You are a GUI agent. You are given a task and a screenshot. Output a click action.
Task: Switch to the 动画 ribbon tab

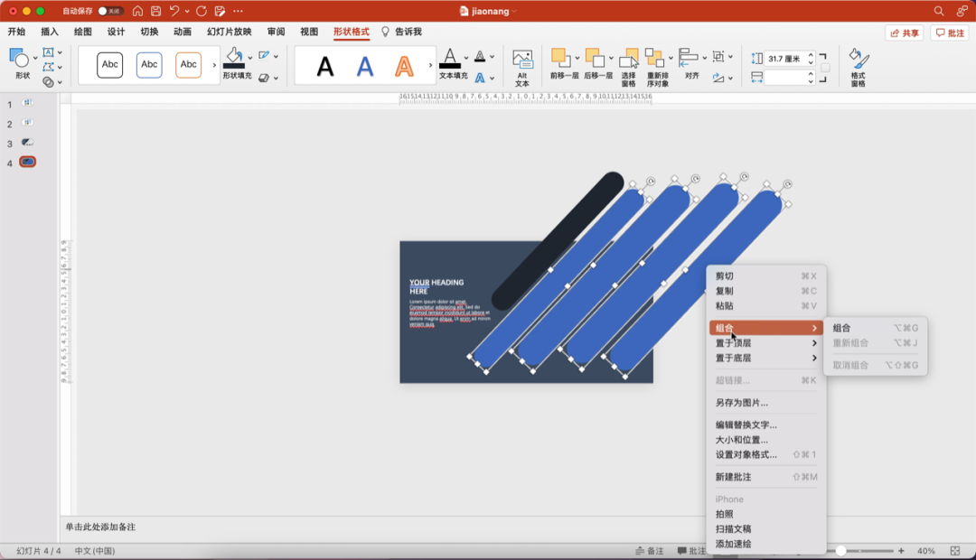(x=183, y=32)
